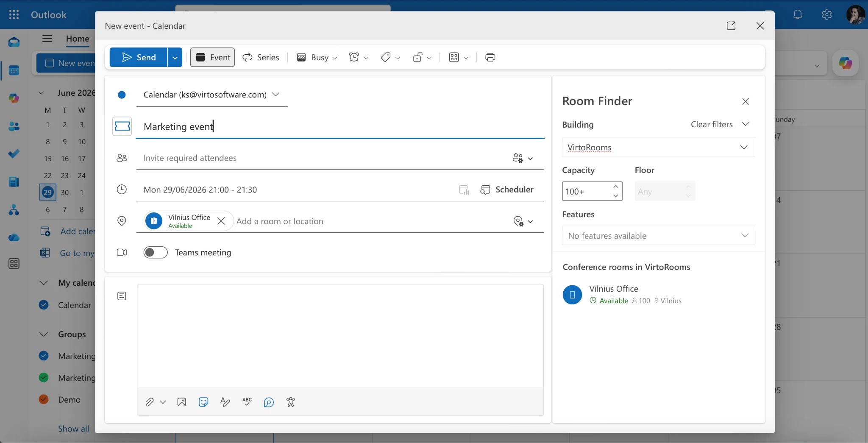Open the More apps icon in sidebar
868x443 pixels.
tap(14, 264)
